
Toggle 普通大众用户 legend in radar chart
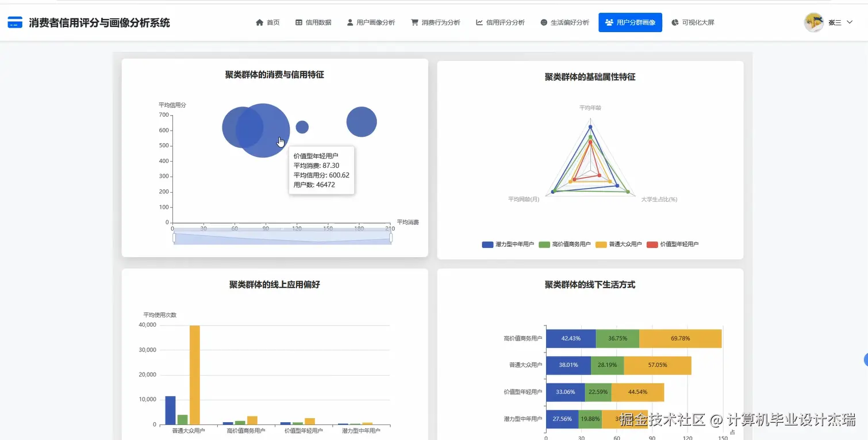tap(619, 244)
